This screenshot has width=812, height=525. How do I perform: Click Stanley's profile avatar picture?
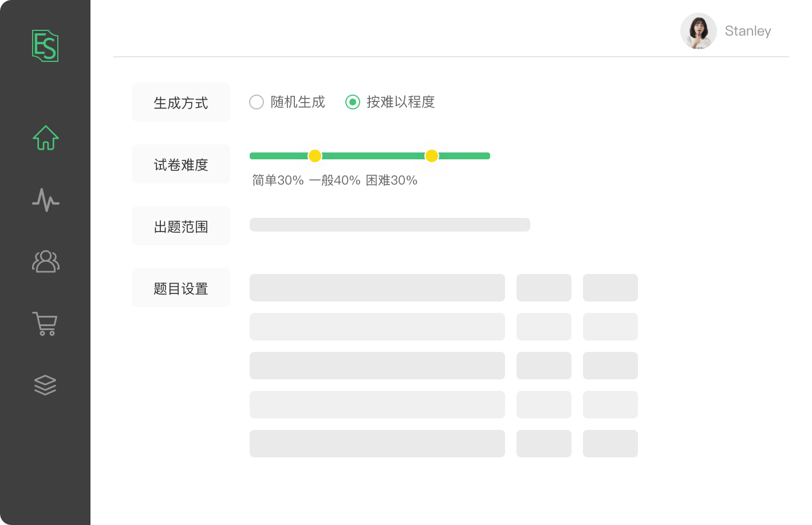click(x=698, y=31)
